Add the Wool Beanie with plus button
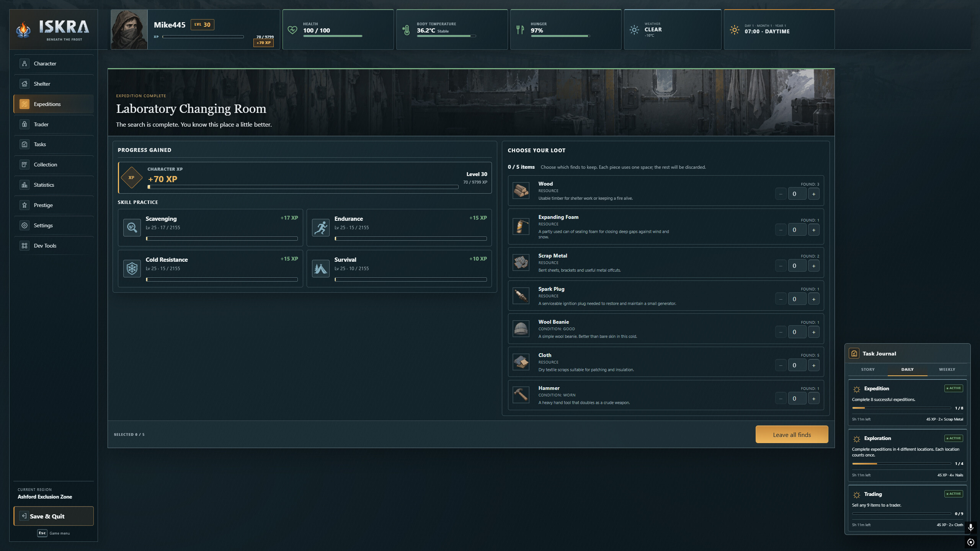 (x=814, y=332)
